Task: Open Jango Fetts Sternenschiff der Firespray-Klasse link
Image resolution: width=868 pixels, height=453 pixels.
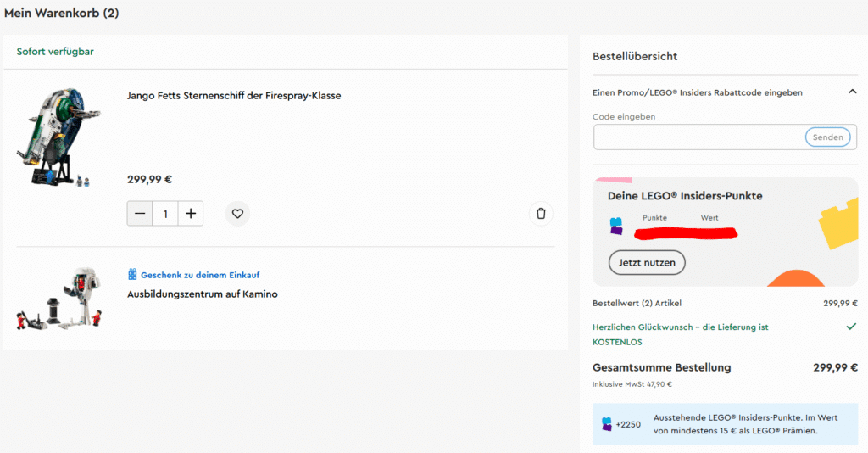Action: pyautogui.click(x=234, y=95)
